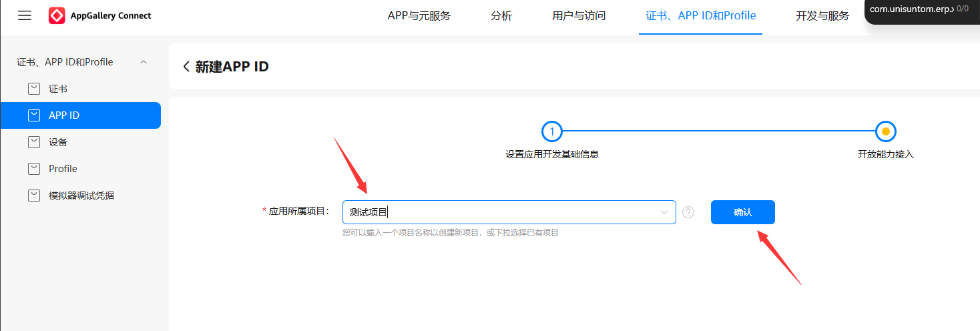The width and height of the screenshot is (980, 331).
Task: Select the 开放能力接入 step circle
Action: tap(886, 131)
